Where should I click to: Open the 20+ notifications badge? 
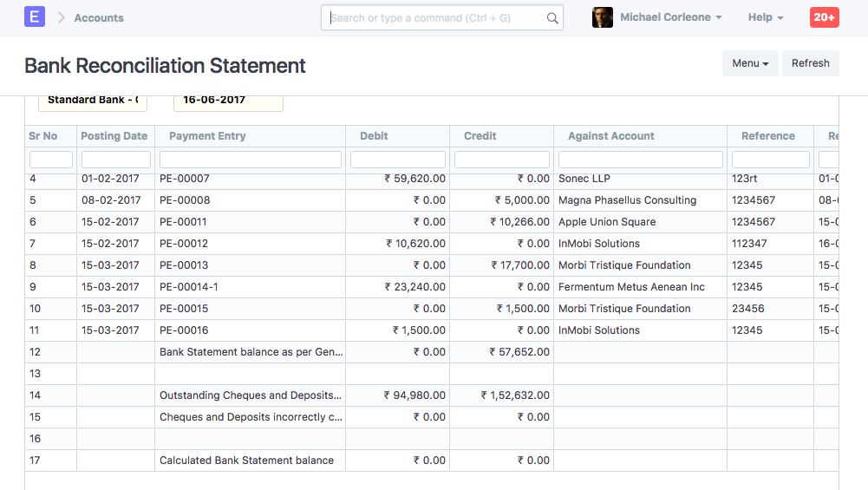[x=824, y=17]
